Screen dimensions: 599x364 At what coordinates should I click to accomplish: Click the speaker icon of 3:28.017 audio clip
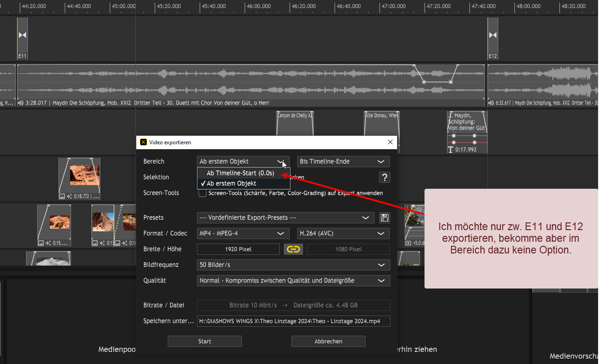coord(20,103)
